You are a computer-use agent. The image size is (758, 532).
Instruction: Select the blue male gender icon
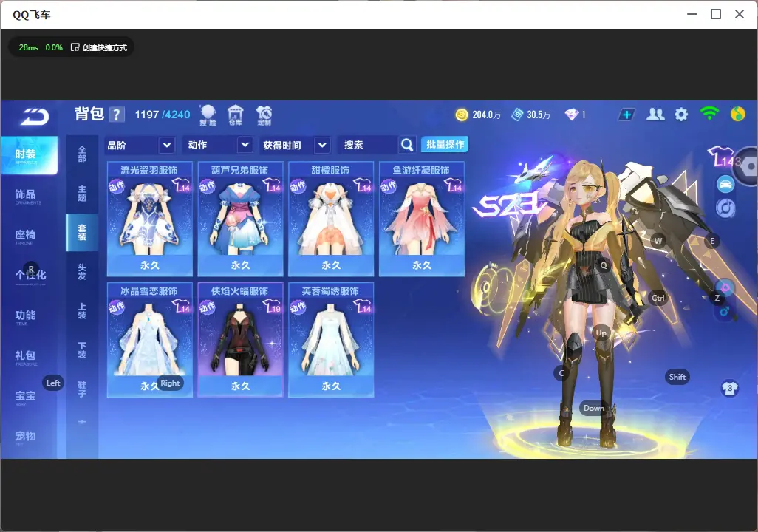click(x=725, y=312)
